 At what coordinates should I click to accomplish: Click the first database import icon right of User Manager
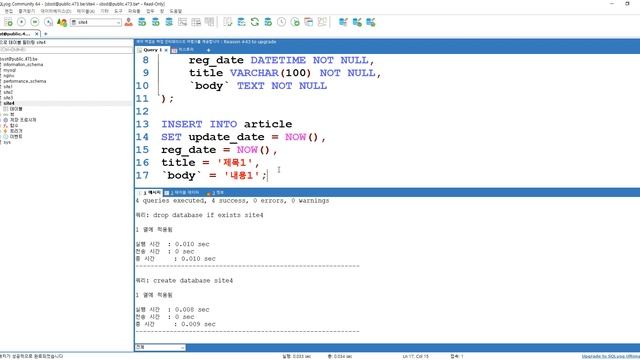(142, 22)
